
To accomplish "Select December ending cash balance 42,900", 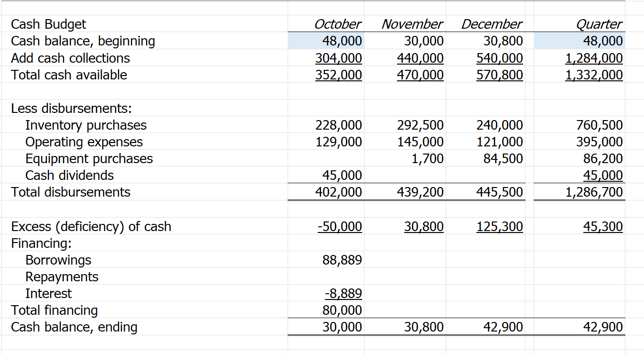I will tap(503, 327).
